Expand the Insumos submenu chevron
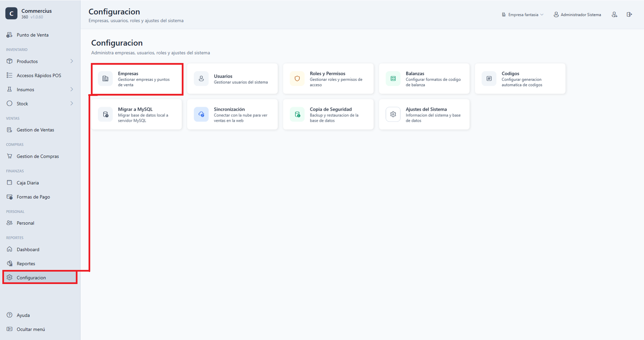Screen dimensions: 644x340 point(72,89)
